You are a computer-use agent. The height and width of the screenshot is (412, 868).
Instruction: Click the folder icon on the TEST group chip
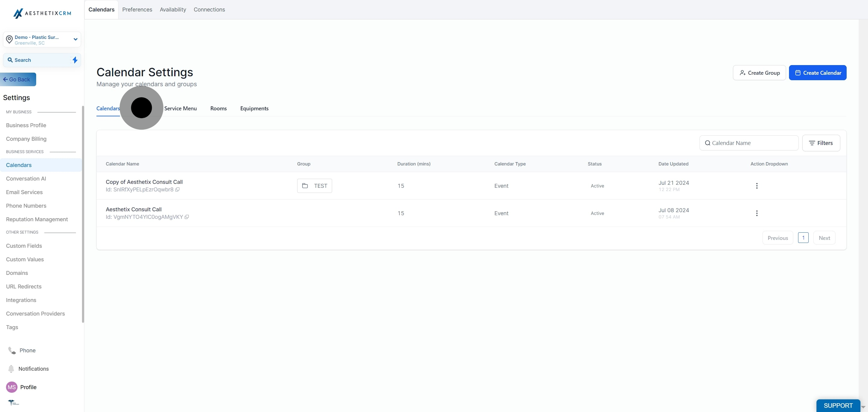[305, 186]
